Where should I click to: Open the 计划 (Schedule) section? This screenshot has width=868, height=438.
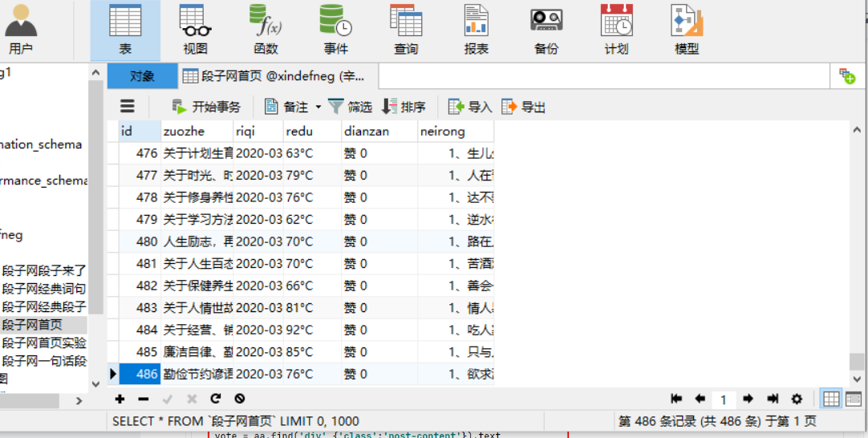pyautogui.click(x=617, y=30)
